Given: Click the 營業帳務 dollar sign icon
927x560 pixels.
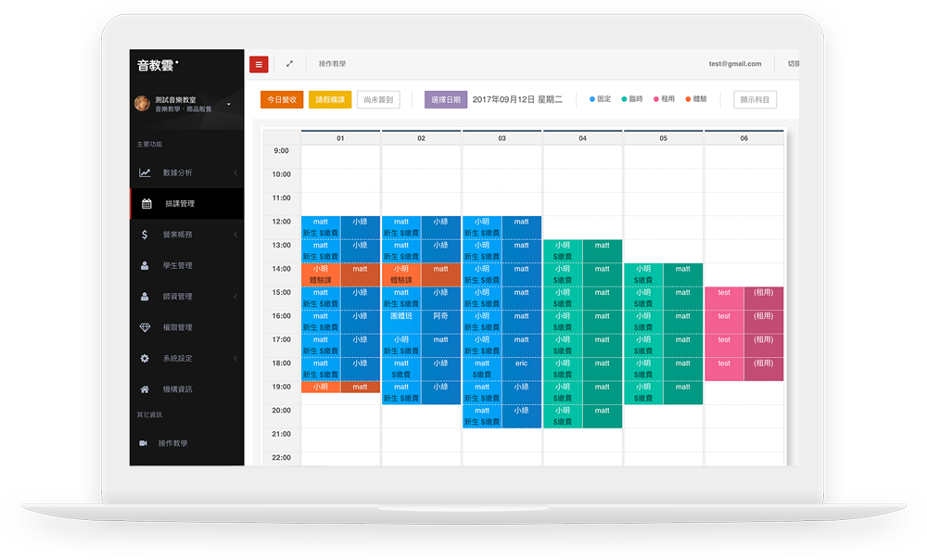Looking at the screenshot, I should [x=145, y=235].
